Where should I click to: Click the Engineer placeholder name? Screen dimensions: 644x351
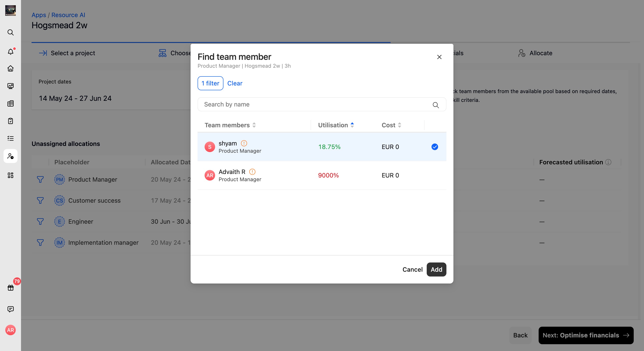point(81,222)
